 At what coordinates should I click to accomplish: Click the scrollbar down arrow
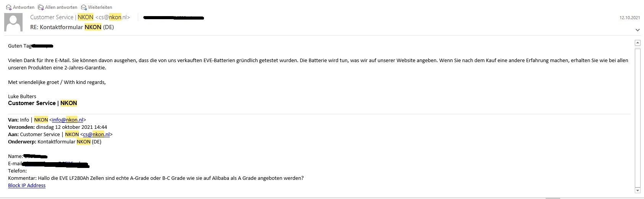tap(637, 190)
